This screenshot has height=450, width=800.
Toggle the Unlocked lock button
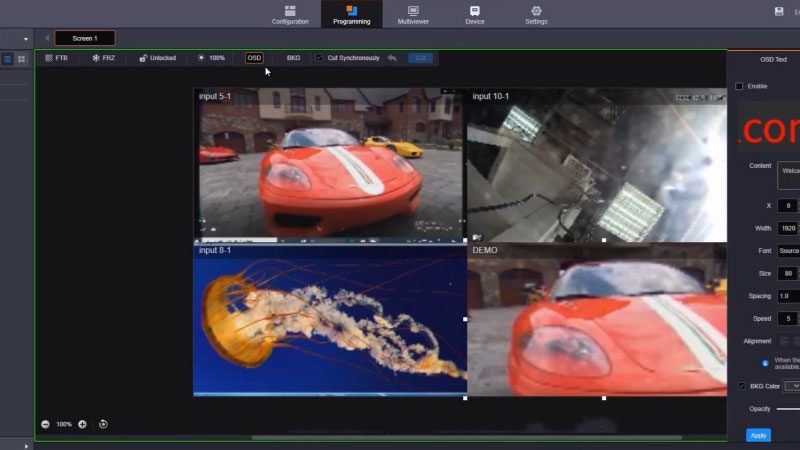(158, 58)
